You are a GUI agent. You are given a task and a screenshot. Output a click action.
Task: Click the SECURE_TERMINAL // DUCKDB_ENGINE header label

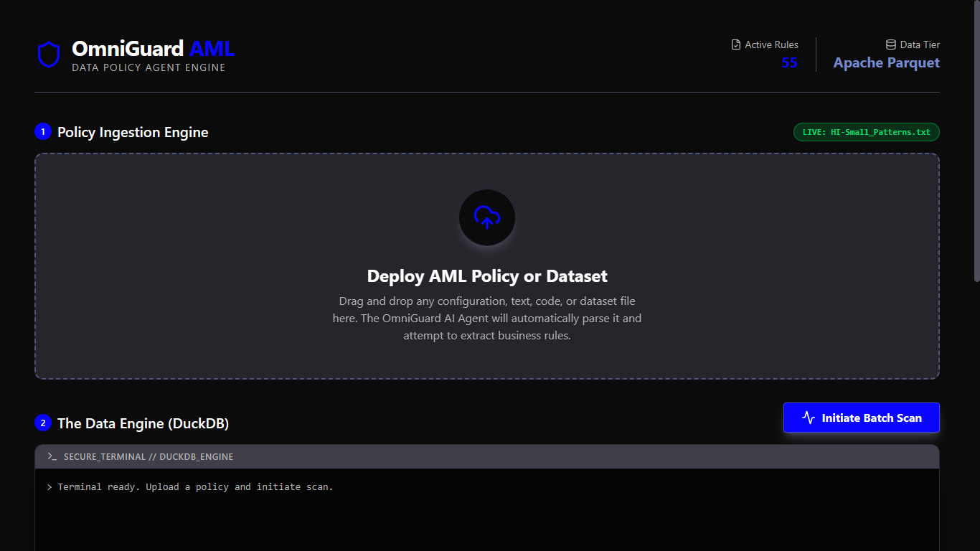tap(148, 456)
